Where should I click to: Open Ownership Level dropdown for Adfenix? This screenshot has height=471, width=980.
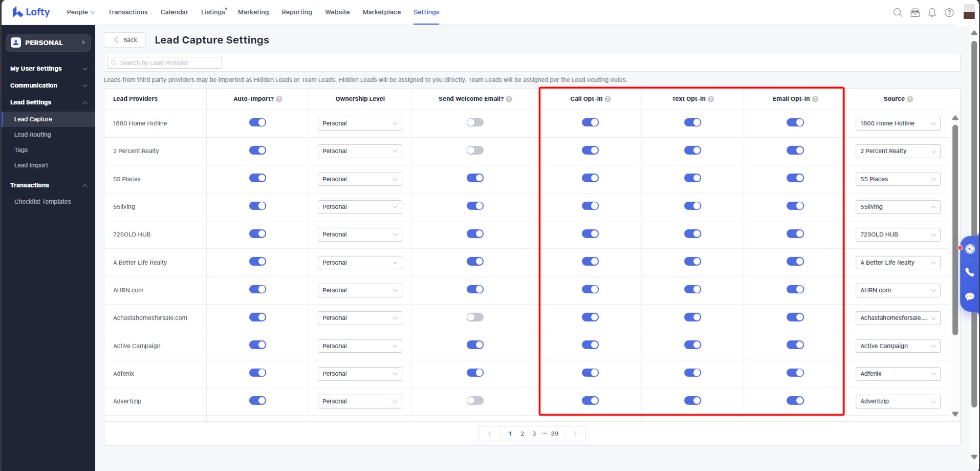360,374
